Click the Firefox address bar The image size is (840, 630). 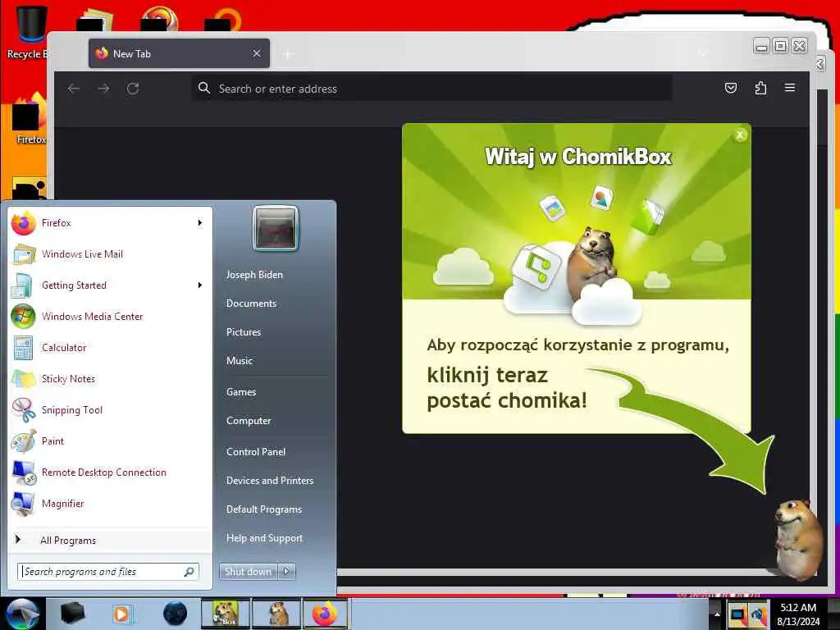pos(431,89)
